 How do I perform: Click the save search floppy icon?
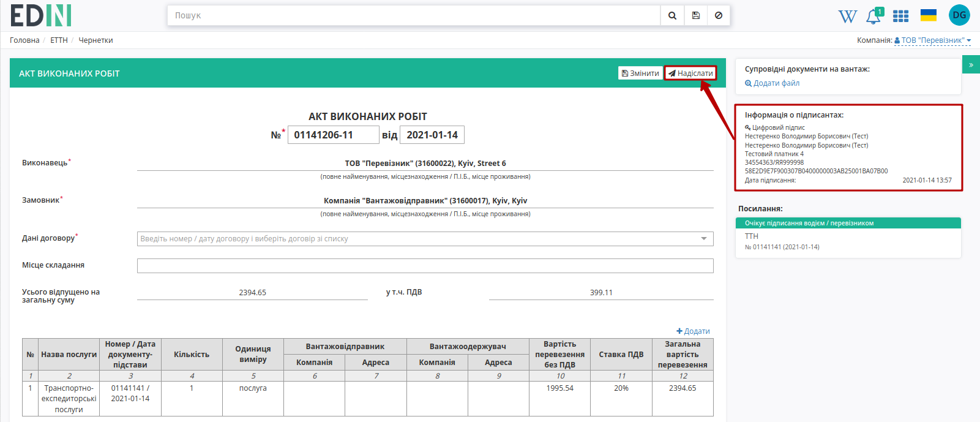[695, 15]
